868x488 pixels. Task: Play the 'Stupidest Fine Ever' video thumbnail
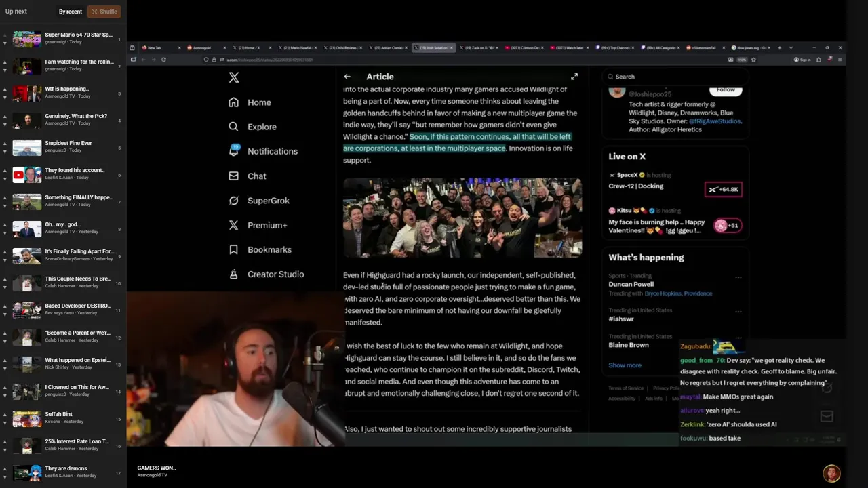tap(26, 148)
